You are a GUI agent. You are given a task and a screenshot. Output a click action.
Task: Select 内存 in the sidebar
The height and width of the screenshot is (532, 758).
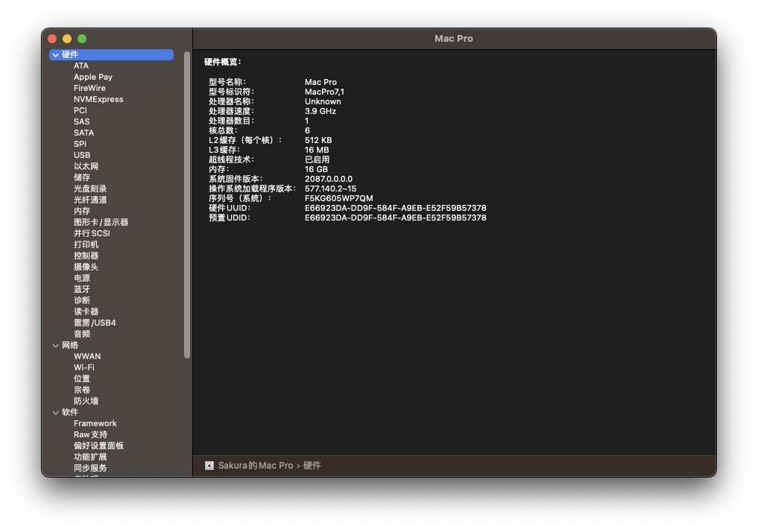[82, 211]
